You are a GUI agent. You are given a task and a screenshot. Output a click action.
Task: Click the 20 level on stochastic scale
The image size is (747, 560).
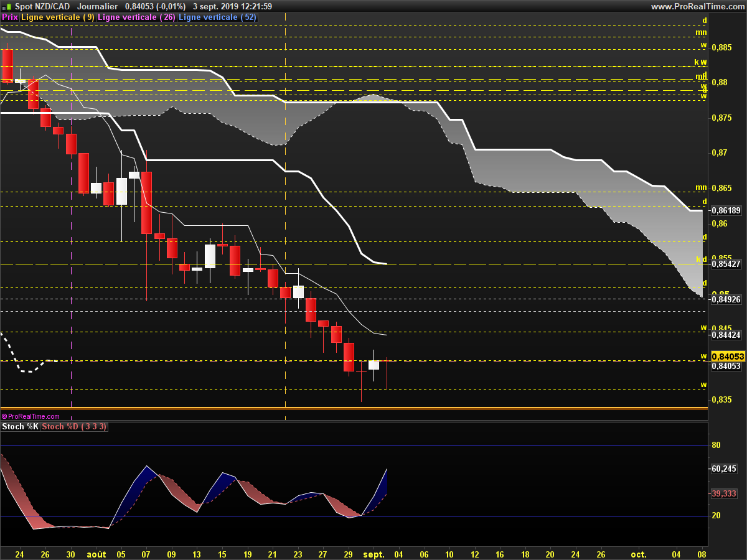click(x=716, y=516)
